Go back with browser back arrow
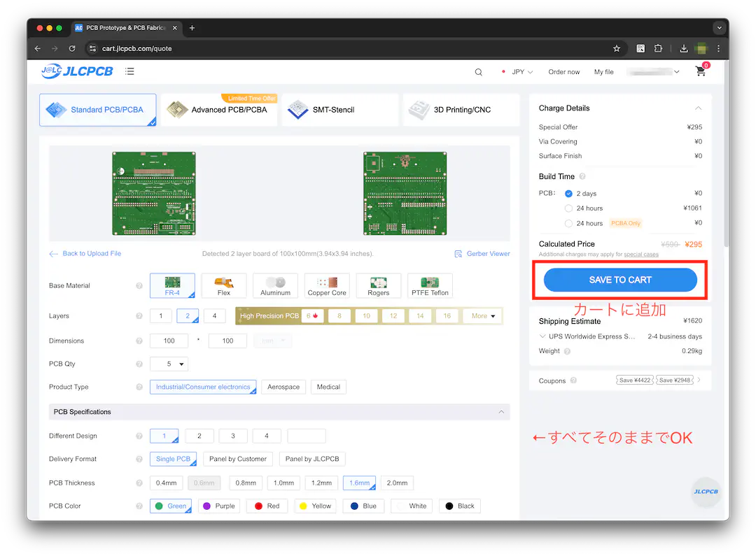The width and height of the screenshot is (756, 556). pyautogui.click(x=38, y=48)
